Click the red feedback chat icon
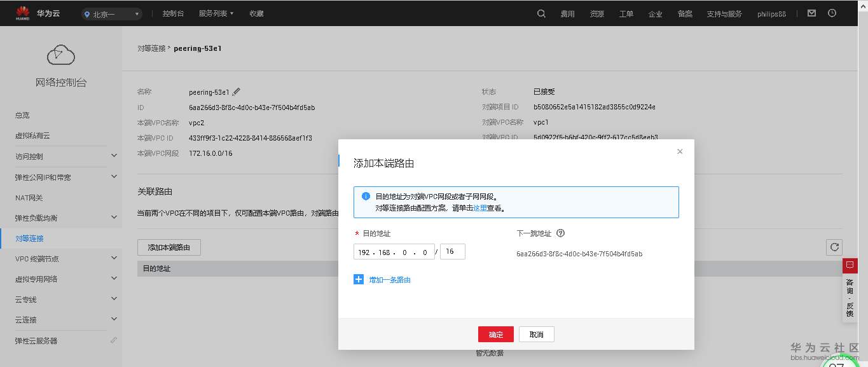The height and width of the screenshot is (367, 868). 850,265
